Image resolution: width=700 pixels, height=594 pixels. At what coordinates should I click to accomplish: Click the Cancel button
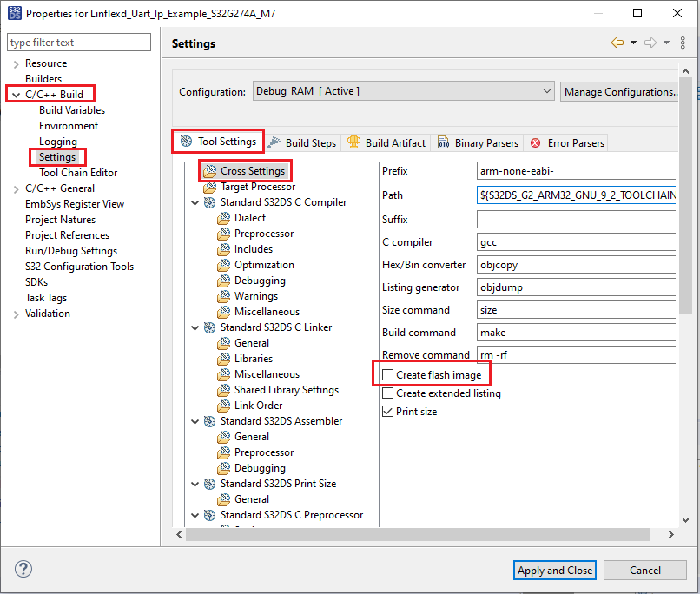coord(644,571)
